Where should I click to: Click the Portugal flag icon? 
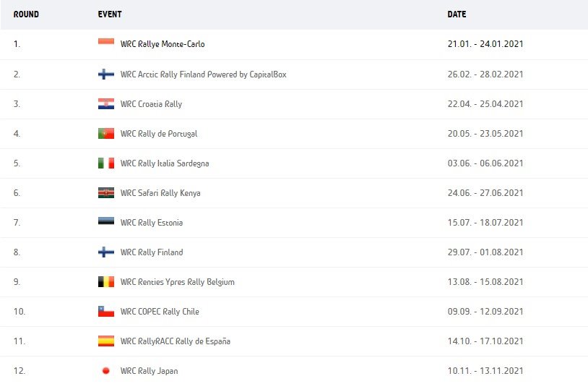(106, 133)
